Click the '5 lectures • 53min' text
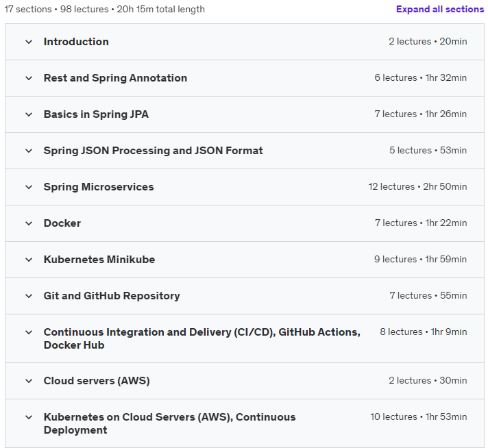The height and width of the screenshot is (448, 488). click(x=428, y=150)
